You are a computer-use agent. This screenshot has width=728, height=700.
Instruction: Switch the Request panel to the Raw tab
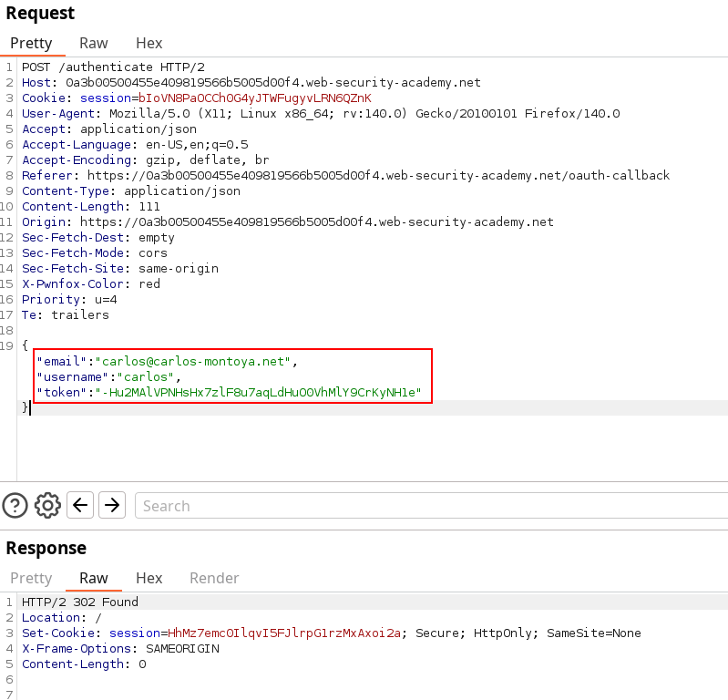(93, 43)
